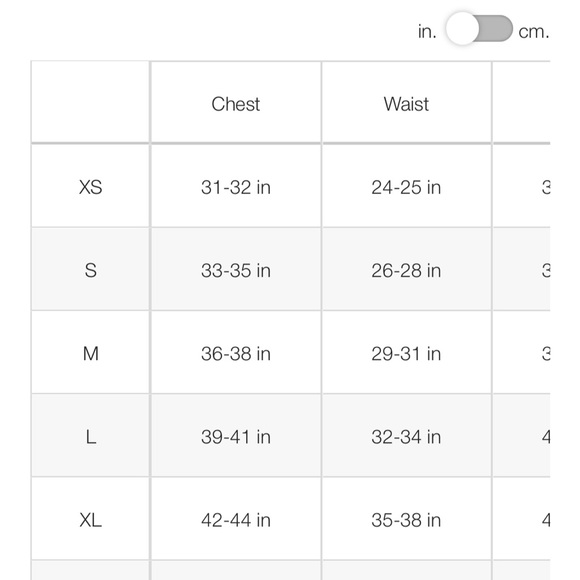Select the S size row label
580x580 pixels.
[91, 270]
